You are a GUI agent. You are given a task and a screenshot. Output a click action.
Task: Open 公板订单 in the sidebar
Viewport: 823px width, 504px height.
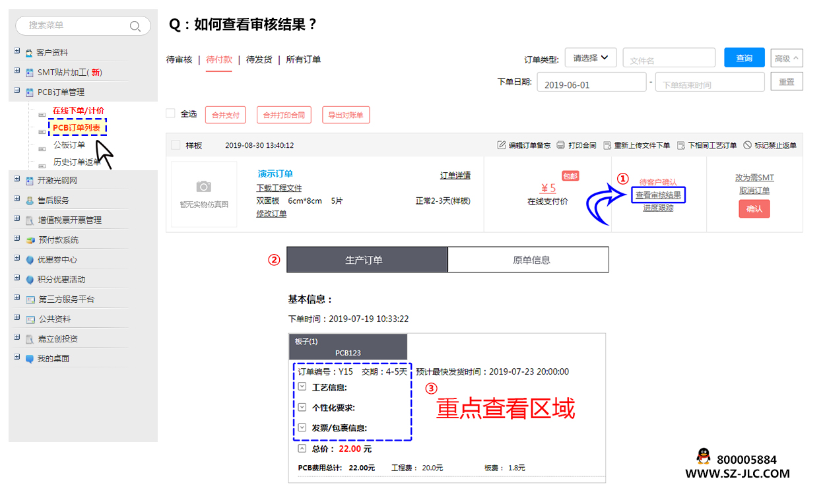(x=69, y=145)
